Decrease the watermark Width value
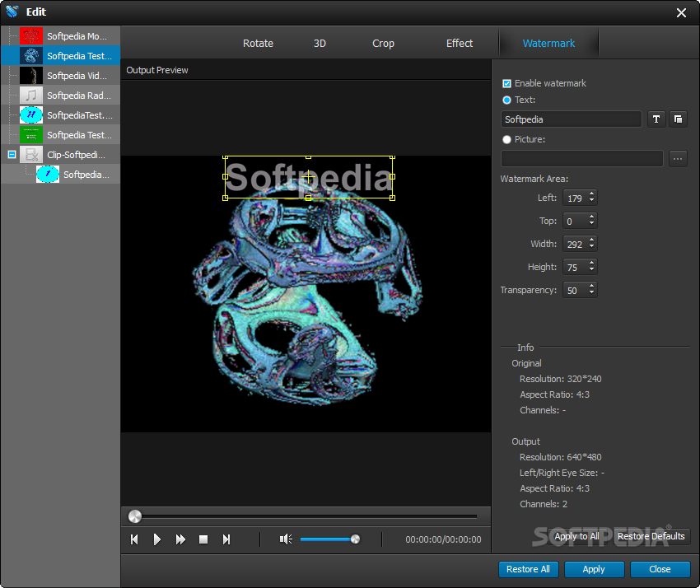The image size is (700, 588). 592,247
